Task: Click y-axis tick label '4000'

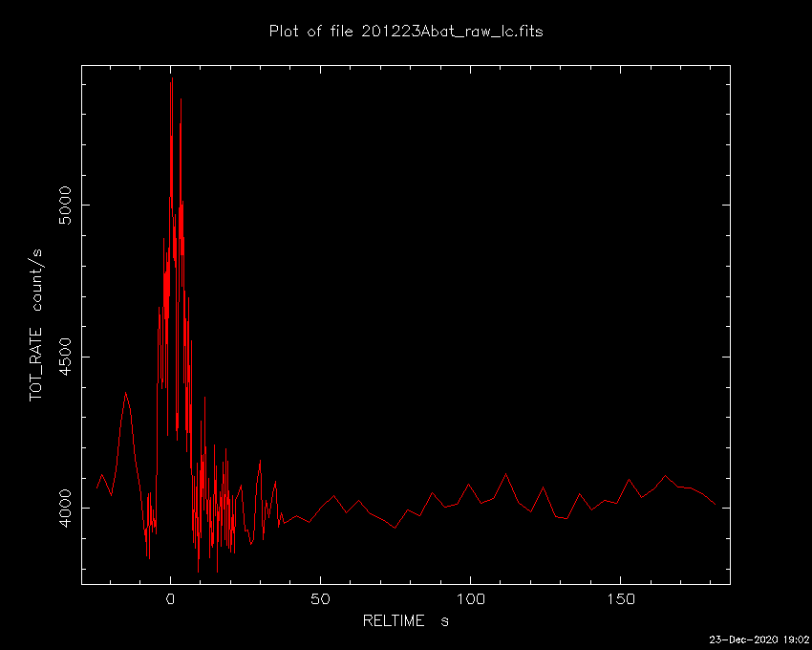Action: (65, 508)
